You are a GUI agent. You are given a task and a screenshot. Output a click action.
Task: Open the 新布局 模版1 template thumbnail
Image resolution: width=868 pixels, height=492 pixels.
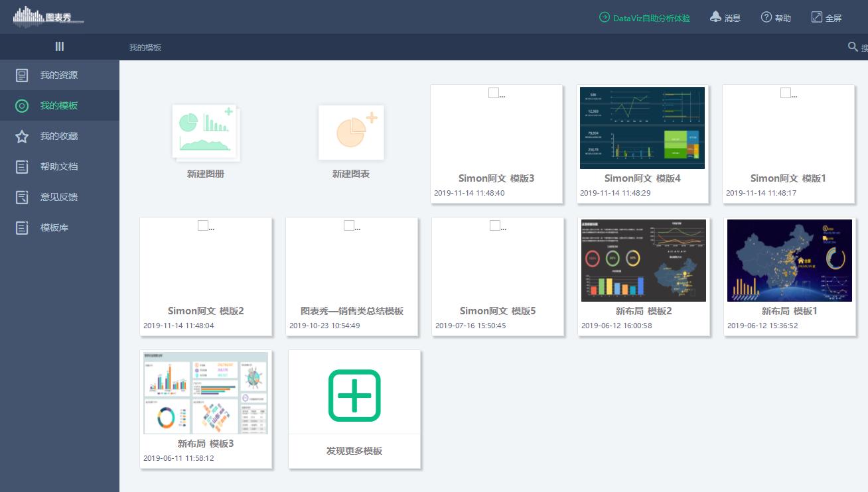pos(789,260)
